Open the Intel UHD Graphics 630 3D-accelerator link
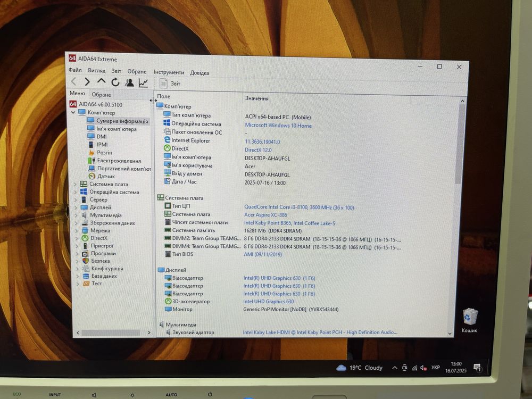This screenshot has height=399, width=532. (x=268, y=301)
